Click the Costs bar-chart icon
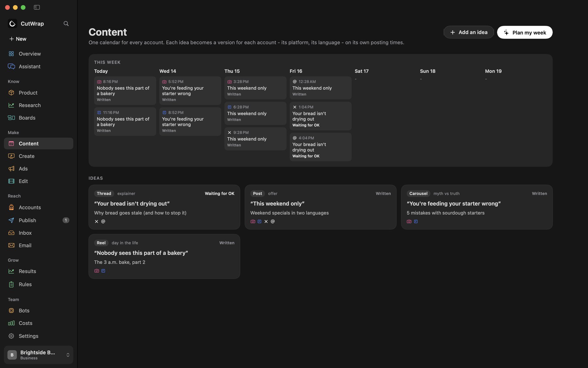588x368 pixels. pos(11,323)
